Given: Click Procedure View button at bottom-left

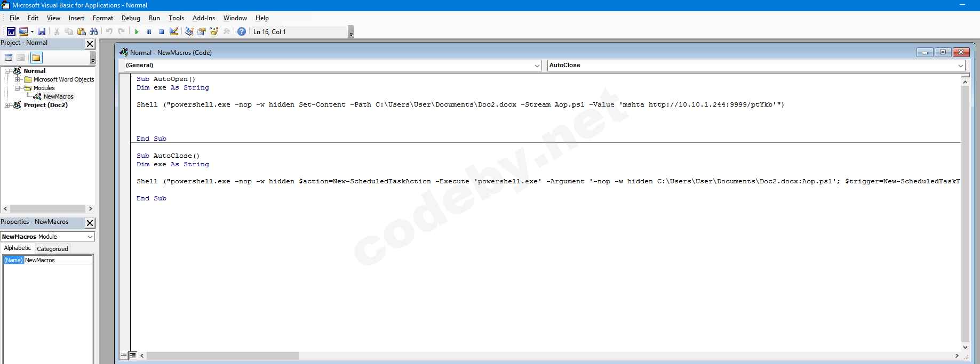Looking at the screenshot, I should pos(124,355).
